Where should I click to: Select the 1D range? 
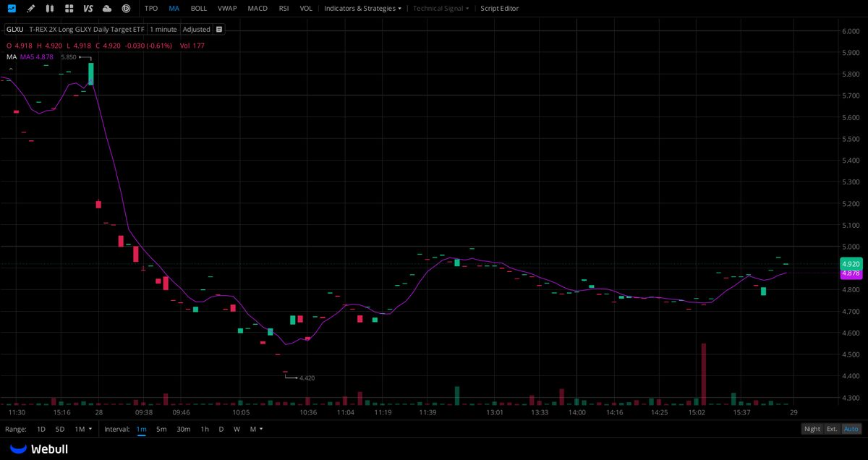click(x=41, y=429)
